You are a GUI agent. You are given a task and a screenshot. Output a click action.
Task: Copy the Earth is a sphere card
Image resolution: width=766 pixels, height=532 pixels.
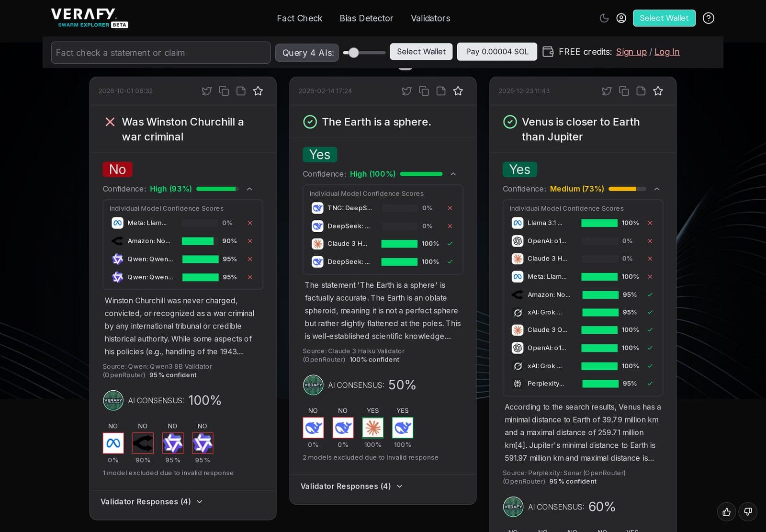424,91
